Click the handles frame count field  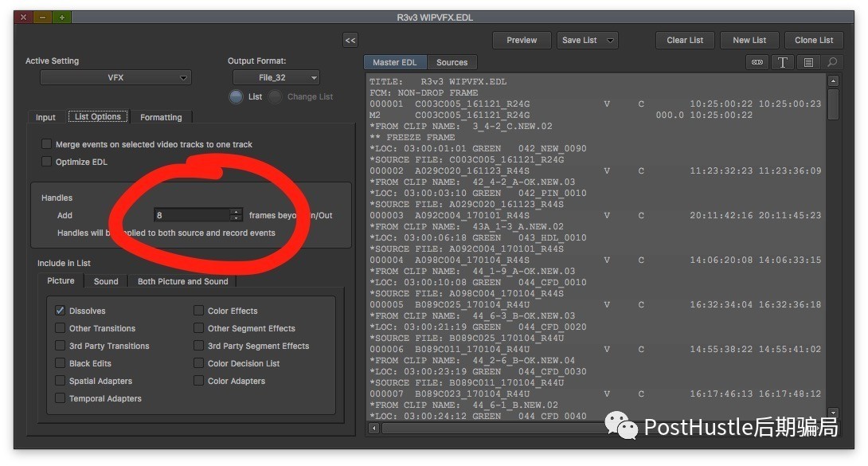pyautogui.click(x=191, y=215)
